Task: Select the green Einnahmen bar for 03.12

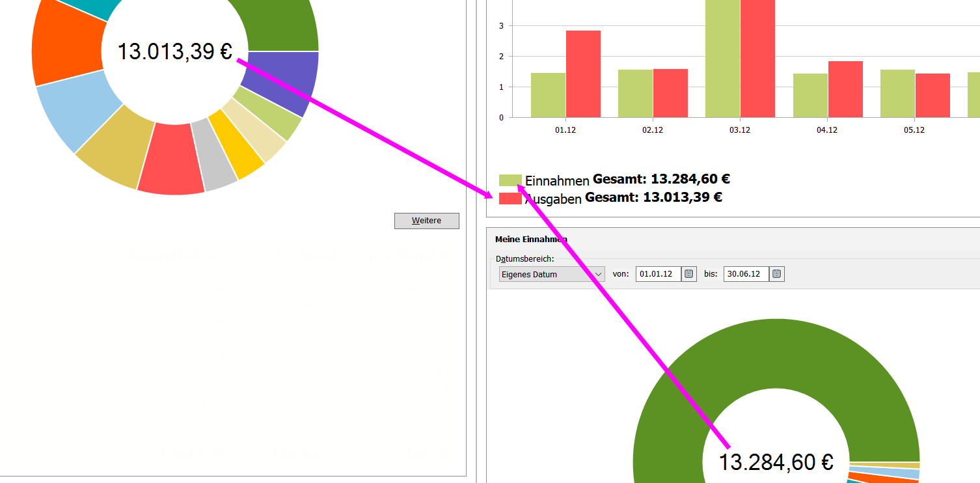Action: (722, 59)
